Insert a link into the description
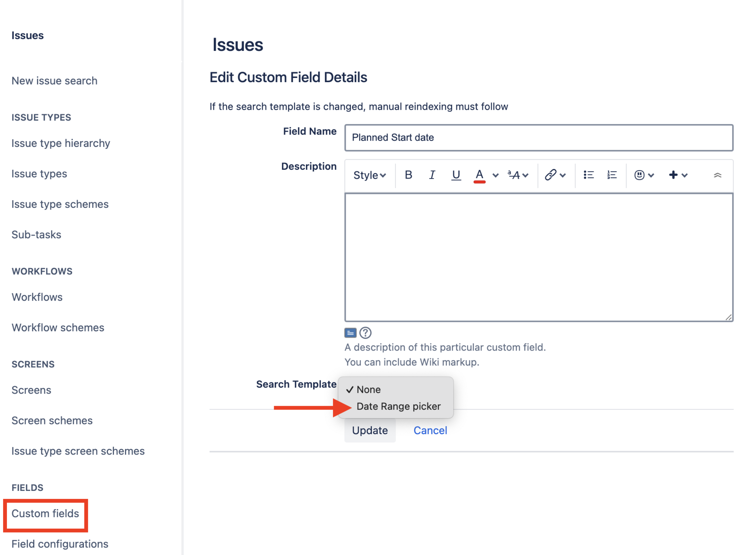The width and height of the screenshot is (756, 555). click(x=550, y=175)
